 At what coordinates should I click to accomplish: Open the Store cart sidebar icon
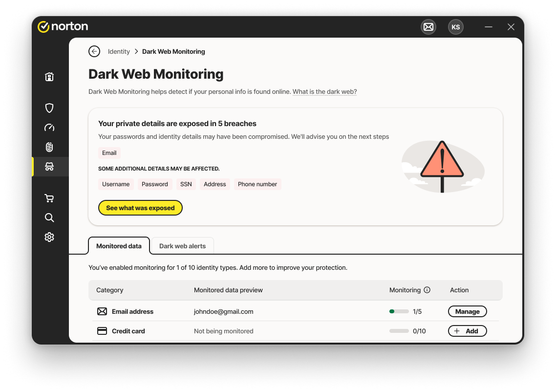49,198
